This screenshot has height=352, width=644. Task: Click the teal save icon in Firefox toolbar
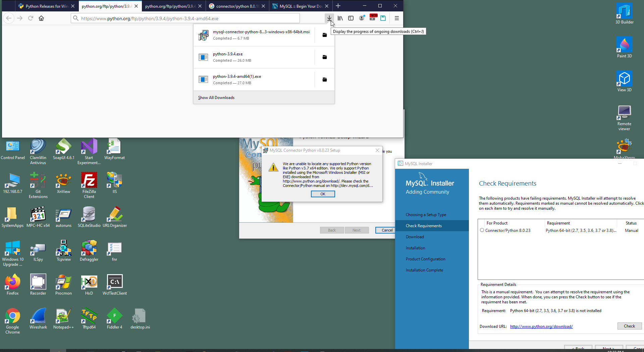(x=383, y=18)
